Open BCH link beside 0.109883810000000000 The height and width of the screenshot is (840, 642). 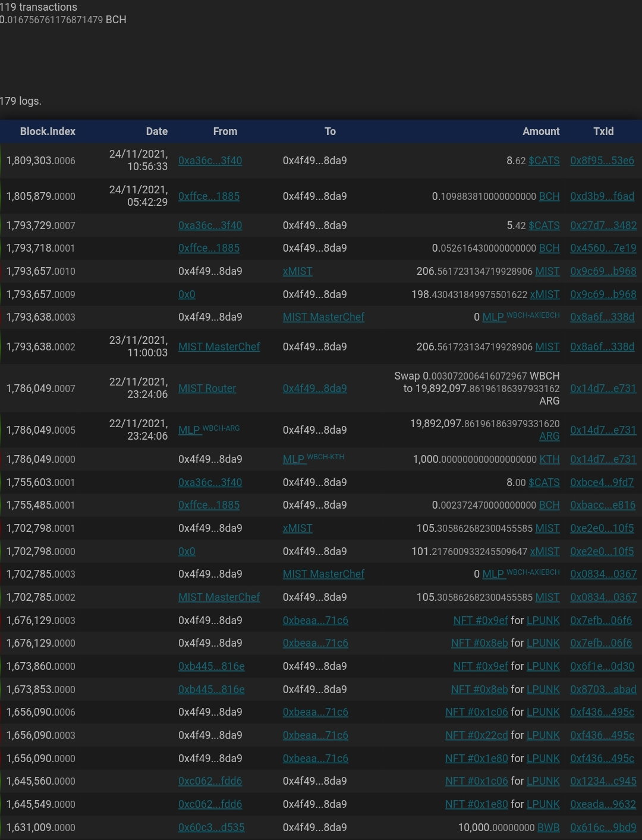pos(549,196)
